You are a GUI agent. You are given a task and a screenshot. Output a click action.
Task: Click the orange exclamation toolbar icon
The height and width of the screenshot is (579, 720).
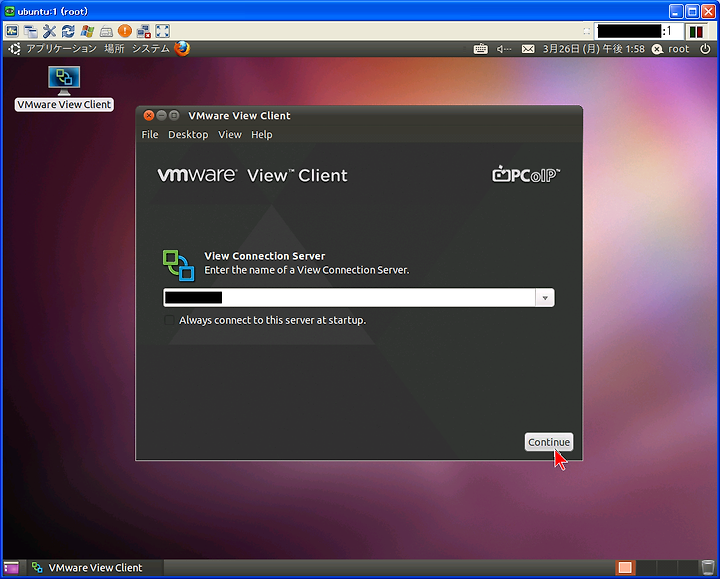click(124, 31)
